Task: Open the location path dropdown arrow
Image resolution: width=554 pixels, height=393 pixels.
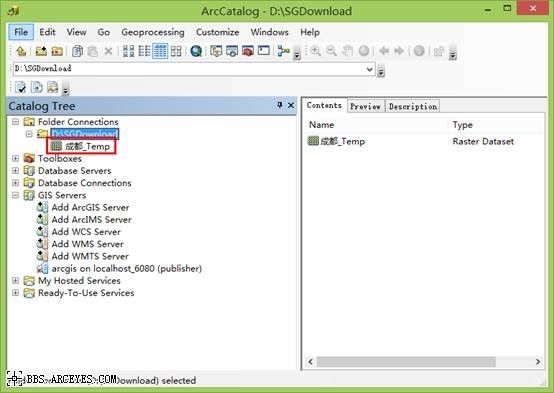Action: coord(370,69)
